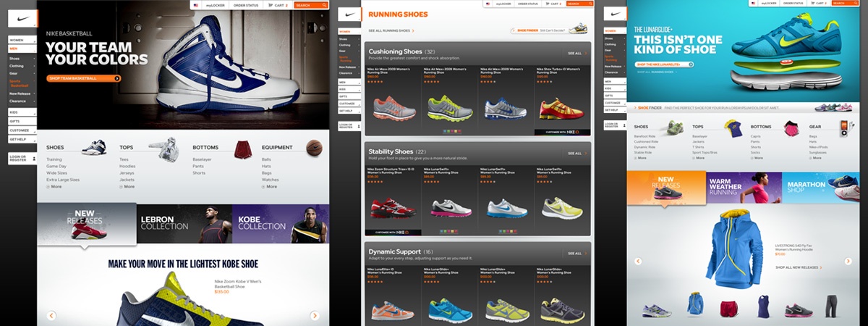Expand the Men sidebar menu on the Running Shoes page
868x326 pixels.
click(349, 83)
